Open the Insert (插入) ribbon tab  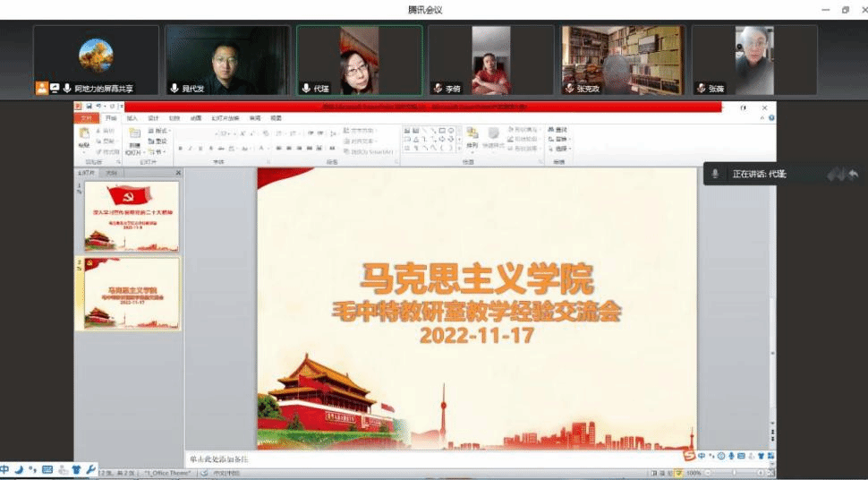point(132,118)
